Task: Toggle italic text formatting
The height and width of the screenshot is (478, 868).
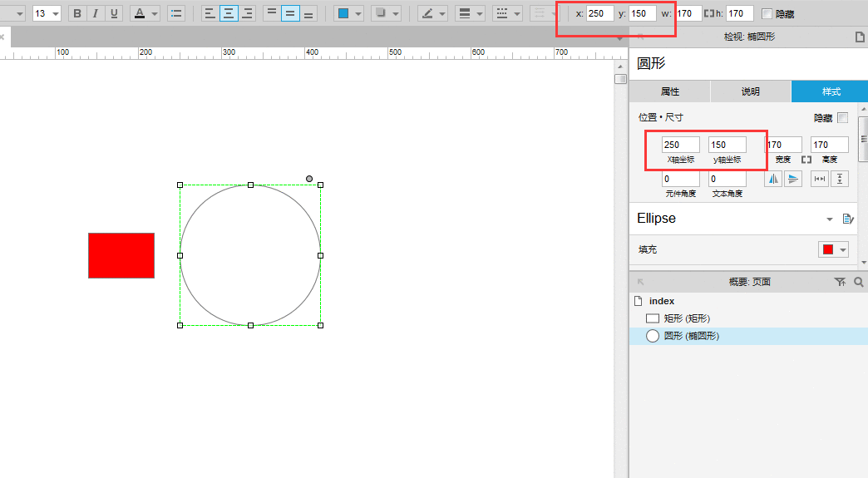Action: coord(96,13)
